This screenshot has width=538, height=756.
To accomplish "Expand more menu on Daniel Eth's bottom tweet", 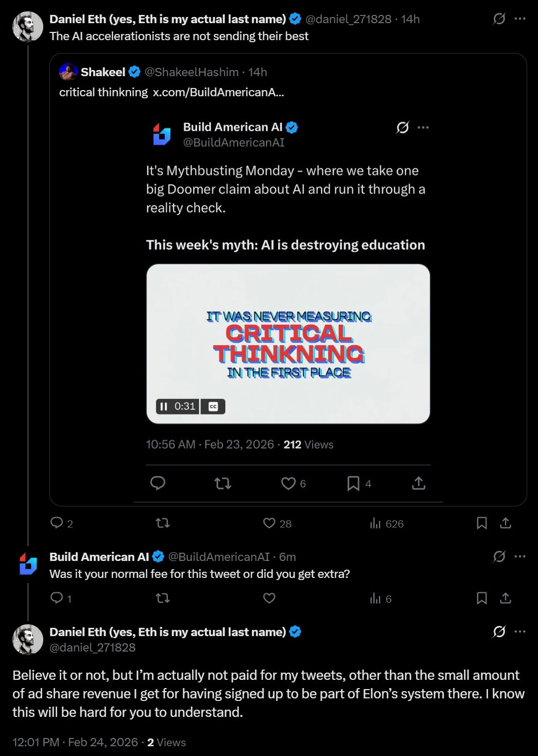I will (x=520, y=631).
